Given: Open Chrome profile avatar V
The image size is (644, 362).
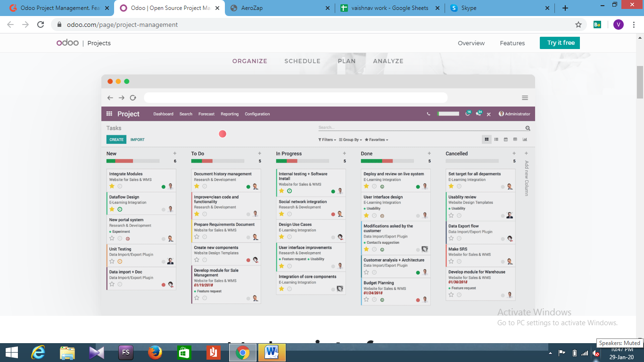Looking at the screenshot, I should tap(619, 25).
